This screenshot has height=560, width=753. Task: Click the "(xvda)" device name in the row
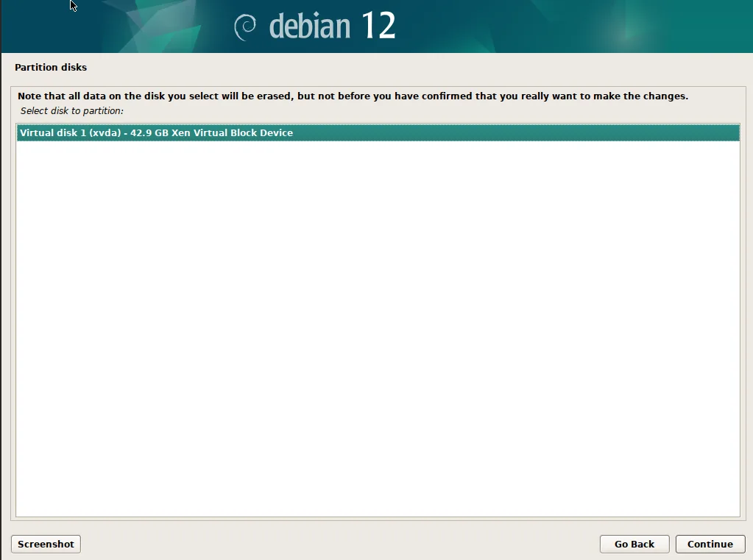pos(105,133)
